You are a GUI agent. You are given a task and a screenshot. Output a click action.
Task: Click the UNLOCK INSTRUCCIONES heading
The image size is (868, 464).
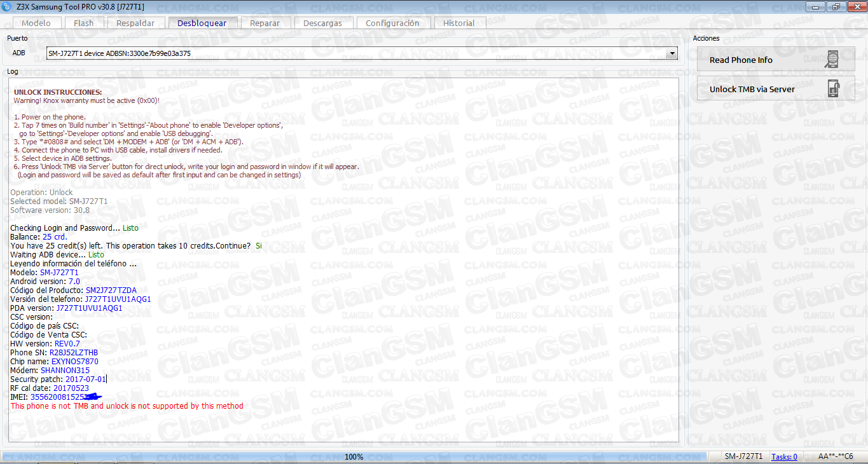tap(58, 92)
